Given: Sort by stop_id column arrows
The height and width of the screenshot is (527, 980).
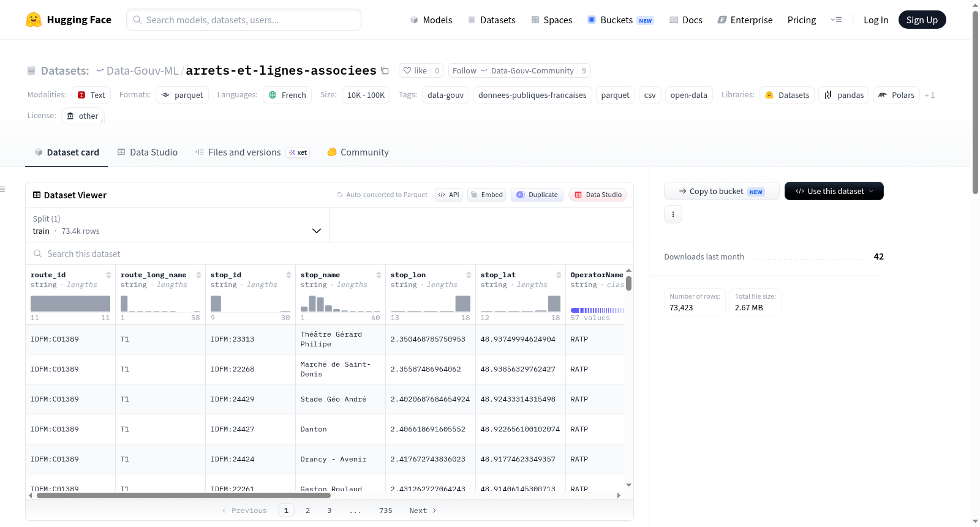Looking at the screenshot, I should 288,275.
